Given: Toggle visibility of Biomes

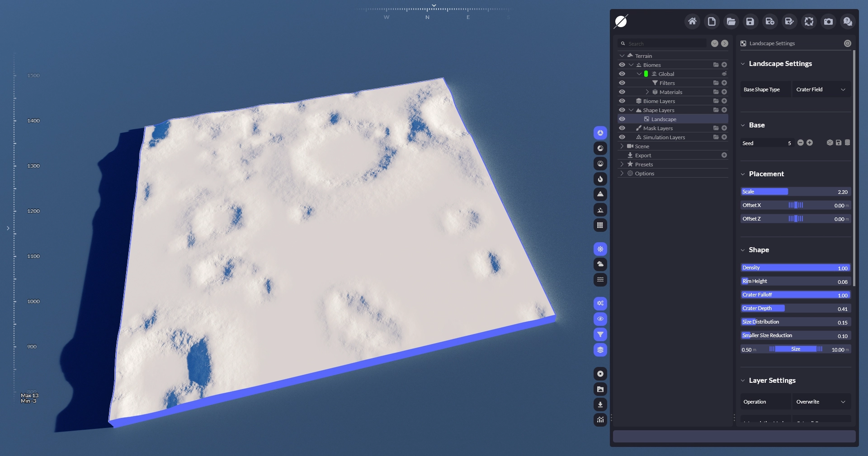Looking at the screenshot, I should (x=622, y=65).
